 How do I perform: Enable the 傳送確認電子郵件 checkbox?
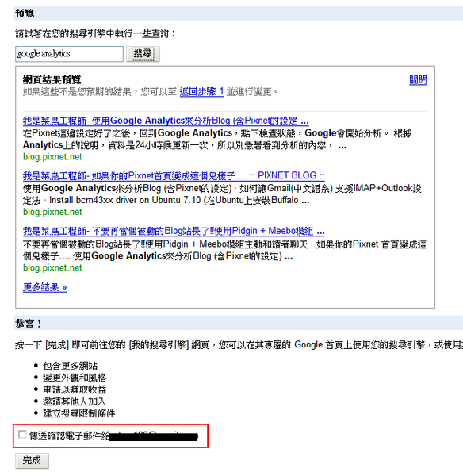(x=22, y=435)
